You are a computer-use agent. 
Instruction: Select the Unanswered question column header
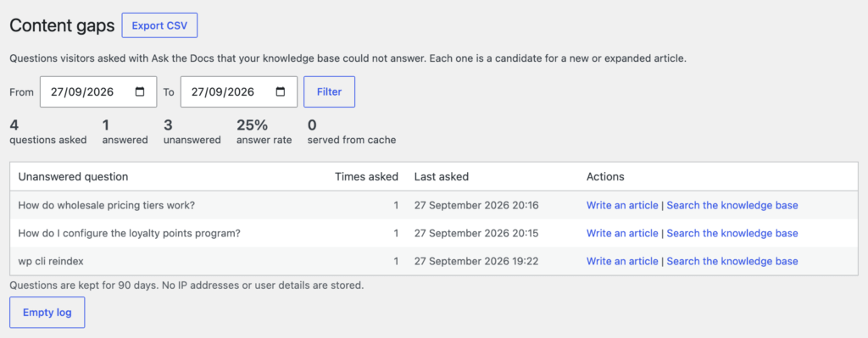[x=73, y=177]
